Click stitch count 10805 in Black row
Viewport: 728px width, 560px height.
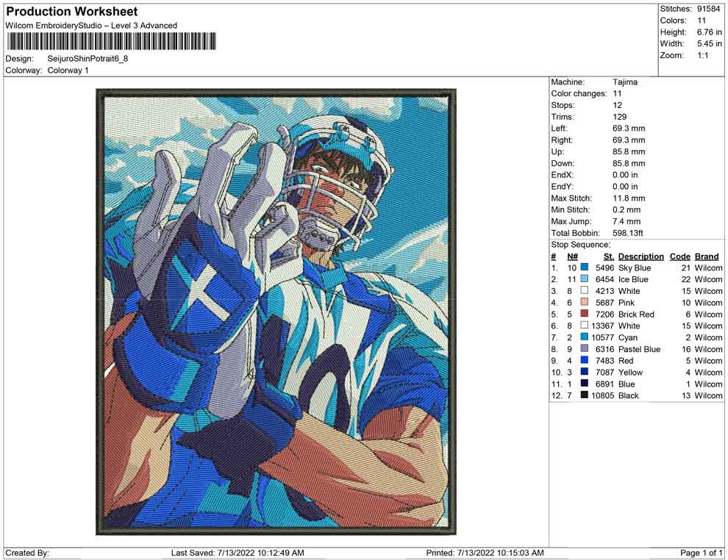(602, 395)
